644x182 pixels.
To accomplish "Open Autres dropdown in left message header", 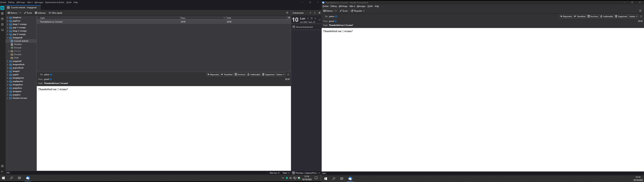I will pos(281,75).
